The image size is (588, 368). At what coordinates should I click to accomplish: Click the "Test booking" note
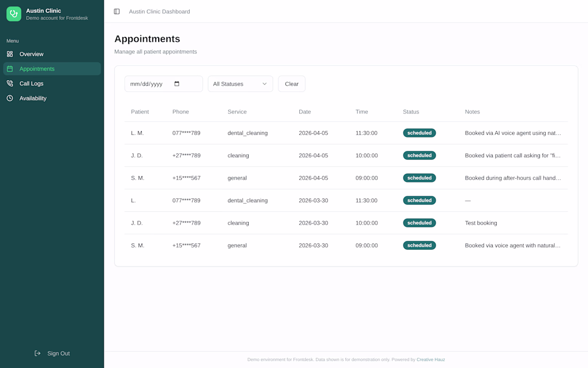(x=481, y=223)
